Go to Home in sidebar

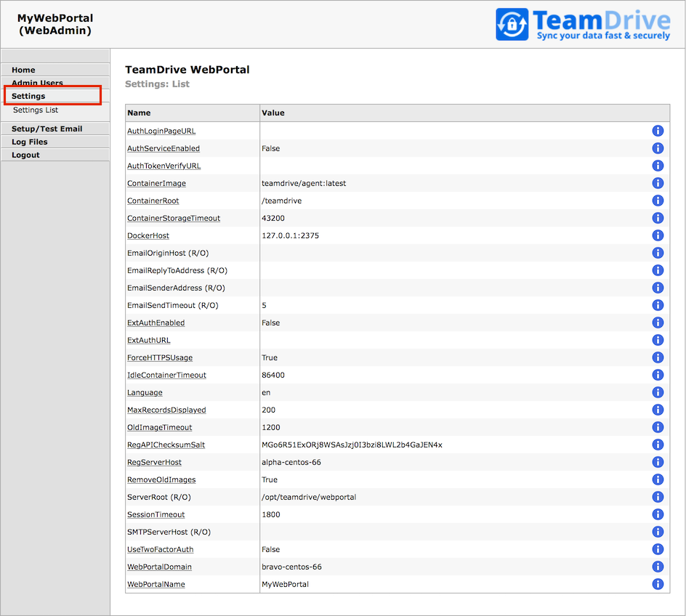(x=55, y=70)
